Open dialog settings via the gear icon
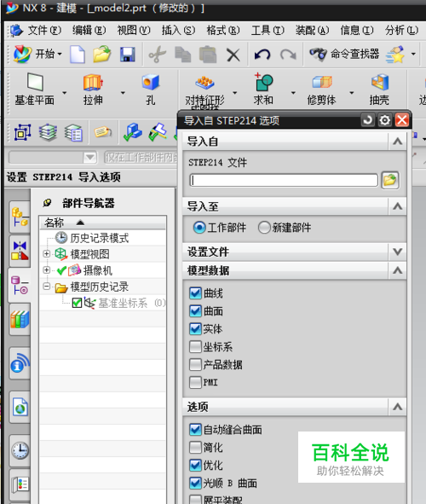The width and height of the screenshot is (426, 504). click(x=384, y=120)
